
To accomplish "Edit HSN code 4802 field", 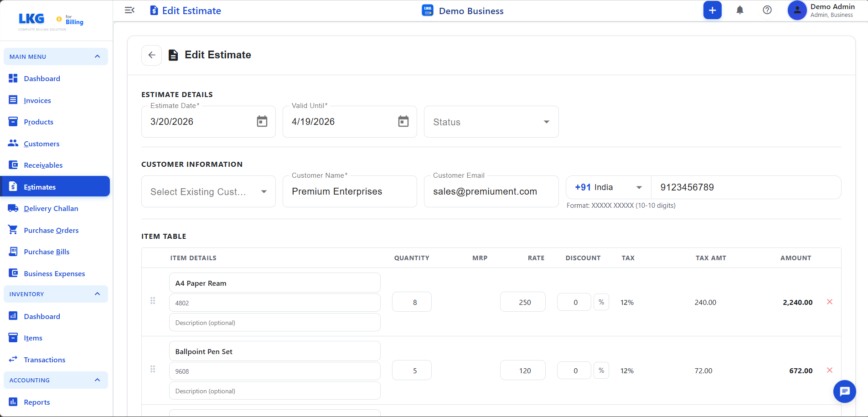I will pyautogui.click(x=275, y=303).
